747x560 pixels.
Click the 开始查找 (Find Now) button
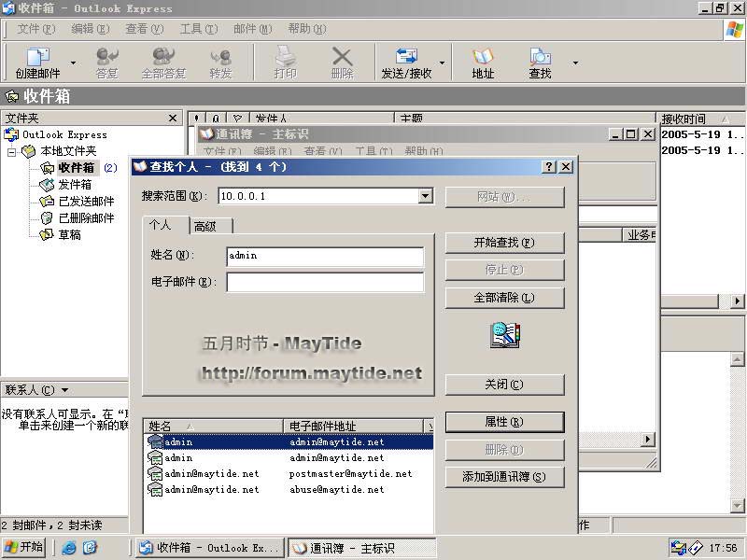click(504, 243)
